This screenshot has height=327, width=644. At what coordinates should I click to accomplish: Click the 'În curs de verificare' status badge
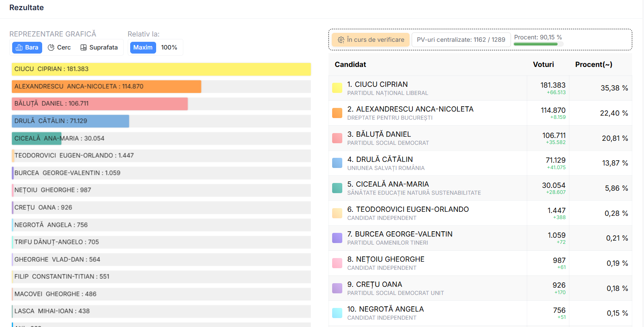[x=371, y=40]
